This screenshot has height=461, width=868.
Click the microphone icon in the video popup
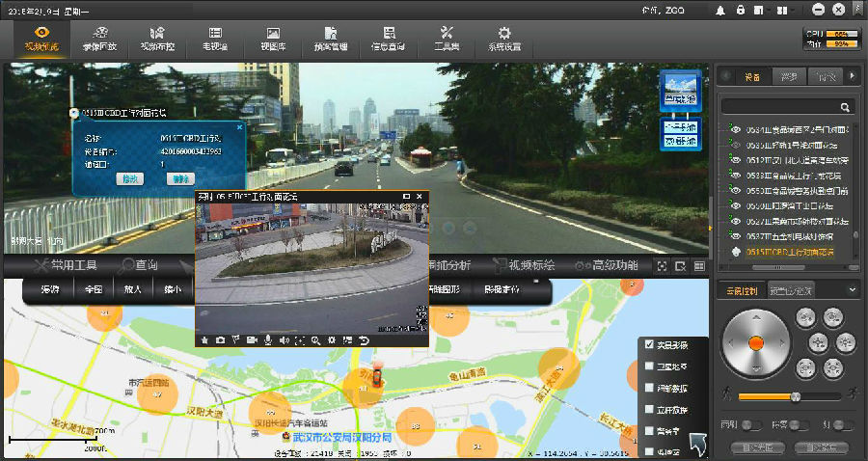coord(267,340)
